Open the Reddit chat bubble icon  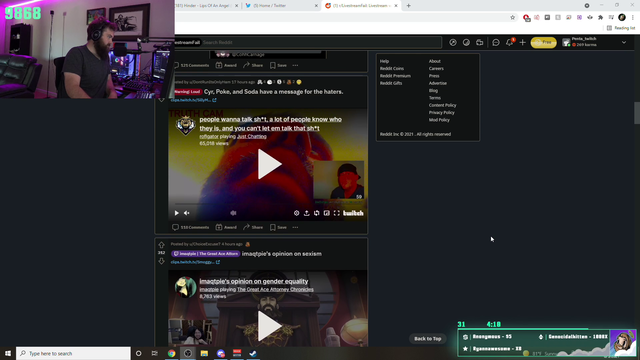(496, 42)
